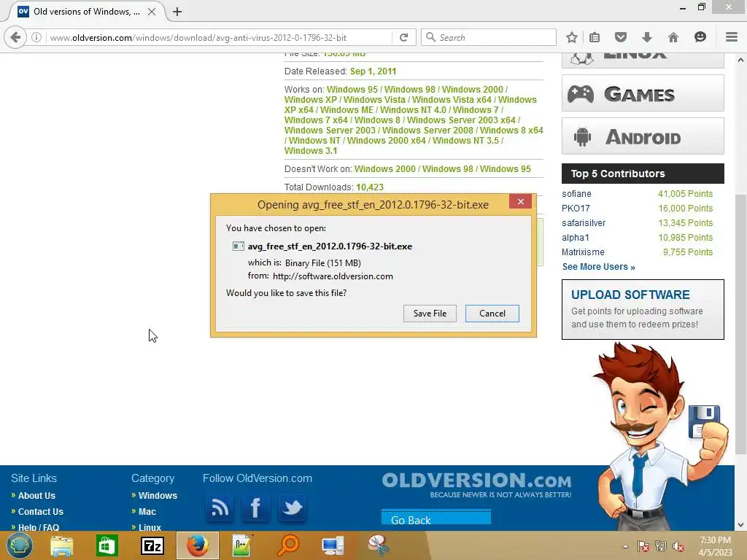Open the 7:30 PM clock and date
Screen dimensions: 747x560
(x=715, y=546)
